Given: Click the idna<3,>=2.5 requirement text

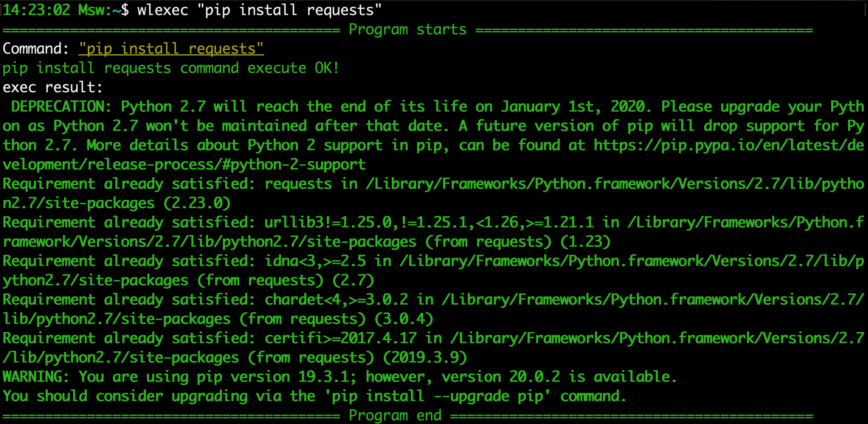Looking at the screenshot, I should coord(315,261).
